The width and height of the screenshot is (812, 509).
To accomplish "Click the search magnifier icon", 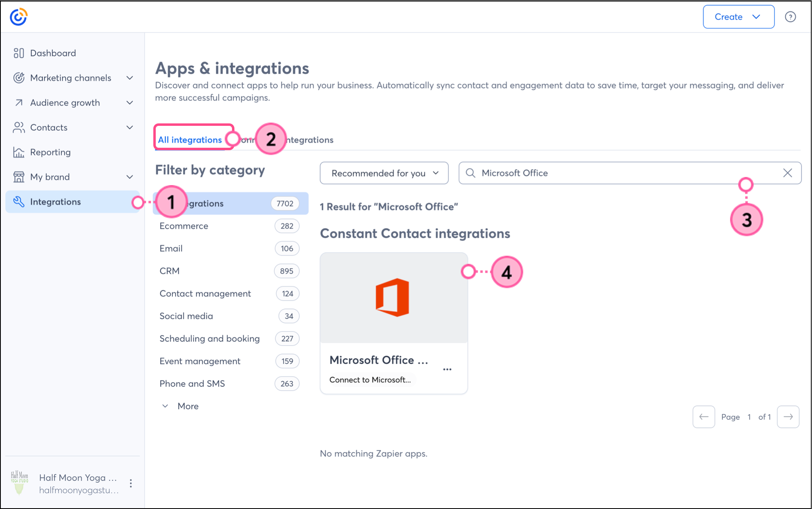I will 470,173.
